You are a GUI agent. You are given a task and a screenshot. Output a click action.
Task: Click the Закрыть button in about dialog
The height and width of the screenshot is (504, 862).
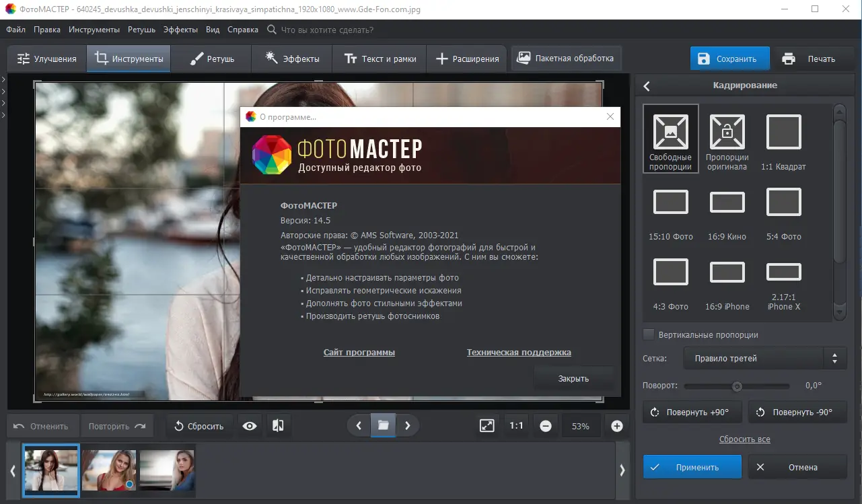pos(573,378)
